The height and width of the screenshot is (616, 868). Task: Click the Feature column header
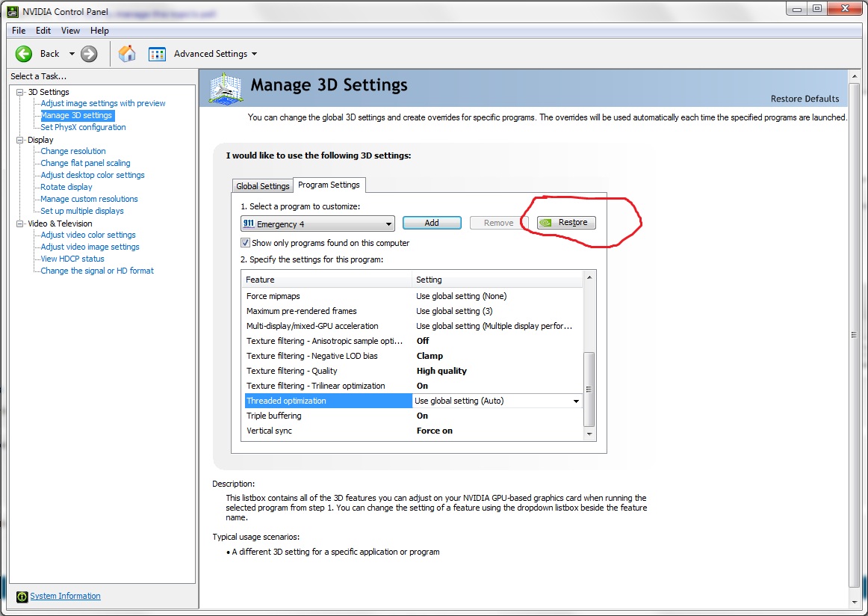tap(327, 280)
